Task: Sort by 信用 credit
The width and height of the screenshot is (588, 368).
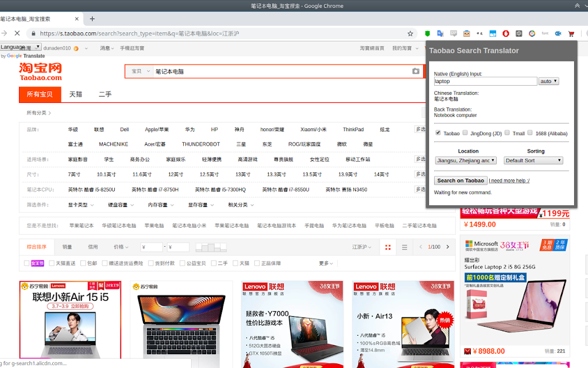Action: (92, 247)
